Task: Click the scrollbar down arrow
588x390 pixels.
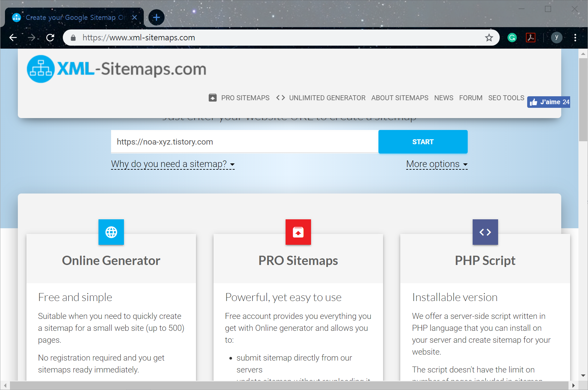Action: (583, 376)
